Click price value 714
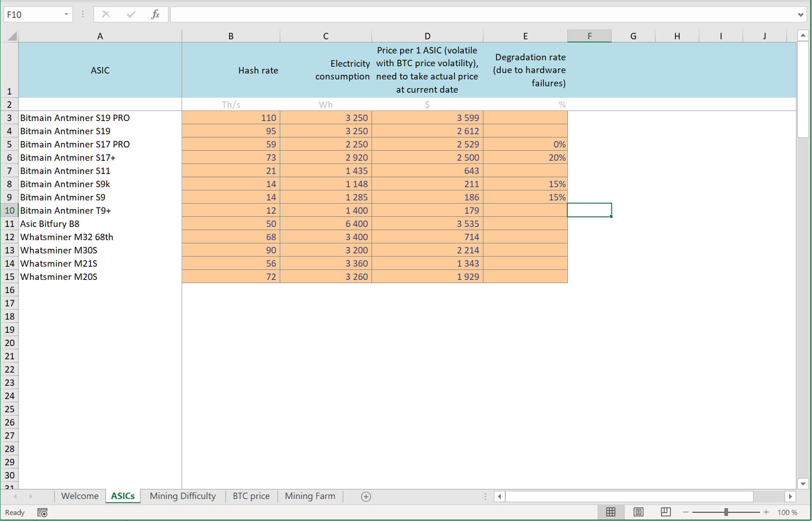 (x=427, y=237)
